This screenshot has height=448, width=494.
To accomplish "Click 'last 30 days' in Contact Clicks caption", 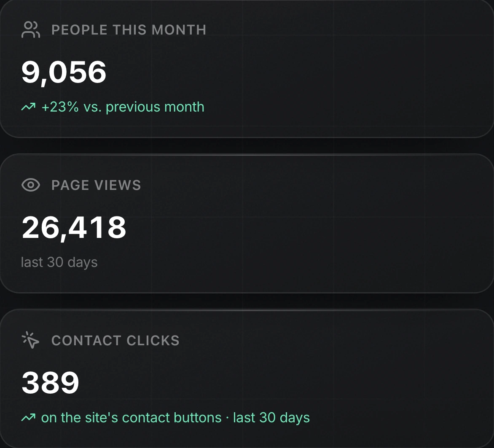I will coord(271,418).
